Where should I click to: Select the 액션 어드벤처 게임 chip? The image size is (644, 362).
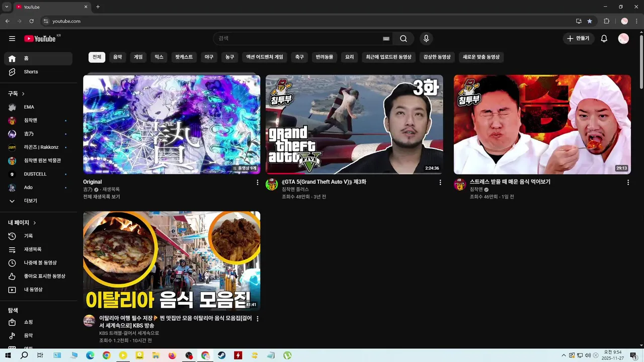(264, 57)
